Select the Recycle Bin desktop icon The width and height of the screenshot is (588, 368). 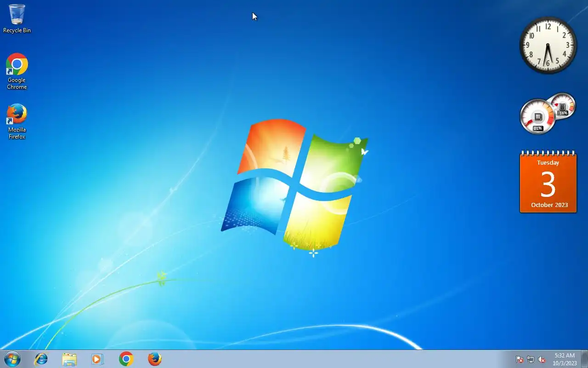pos(17,19)
